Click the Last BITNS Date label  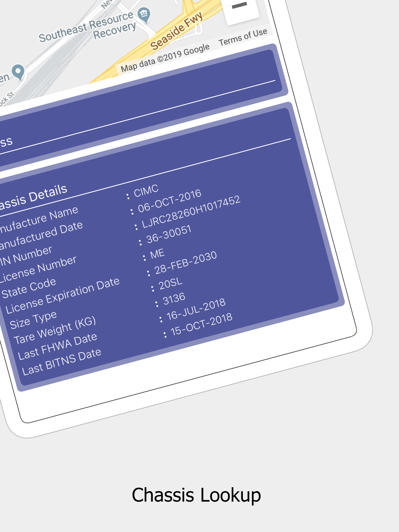(x=62, y=362)
